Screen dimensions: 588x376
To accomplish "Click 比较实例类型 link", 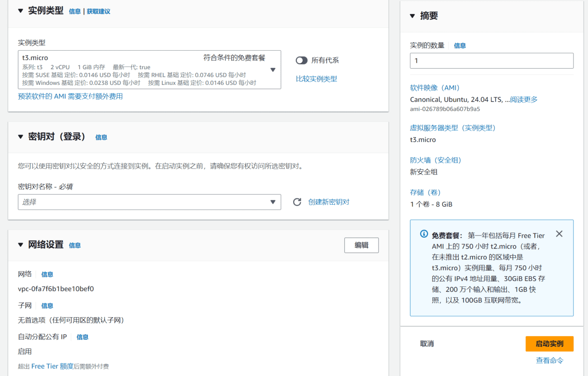I will coord(317,78).
